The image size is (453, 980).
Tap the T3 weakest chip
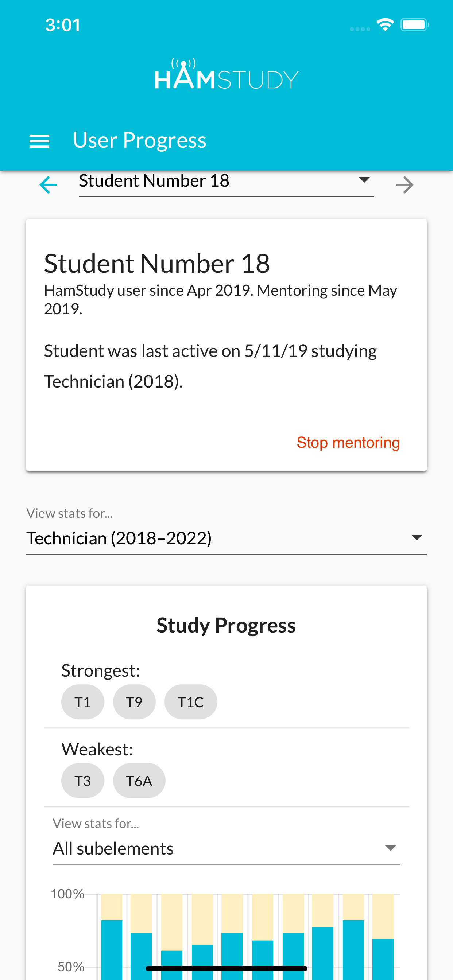82,781
